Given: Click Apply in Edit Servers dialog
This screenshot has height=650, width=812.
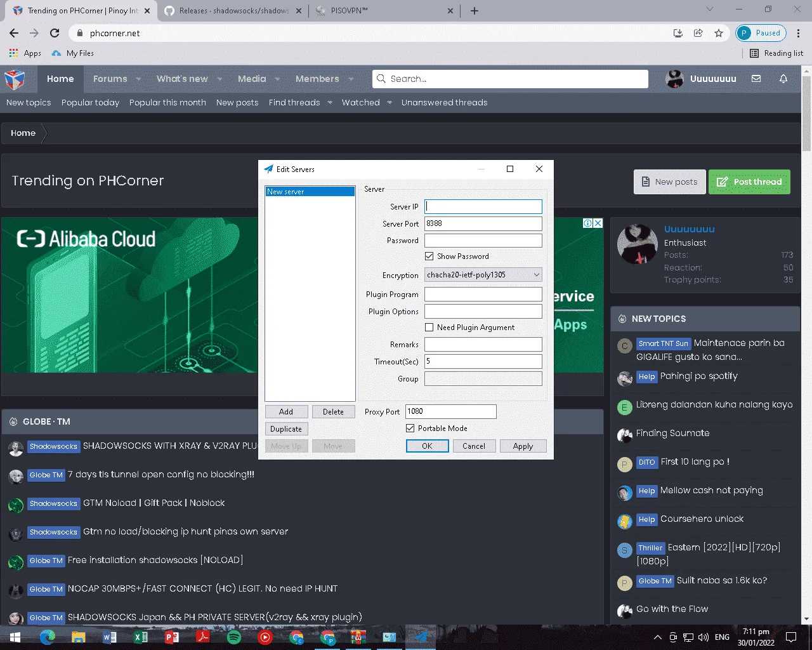Looking at the screenshot, I should pos(523,446).
